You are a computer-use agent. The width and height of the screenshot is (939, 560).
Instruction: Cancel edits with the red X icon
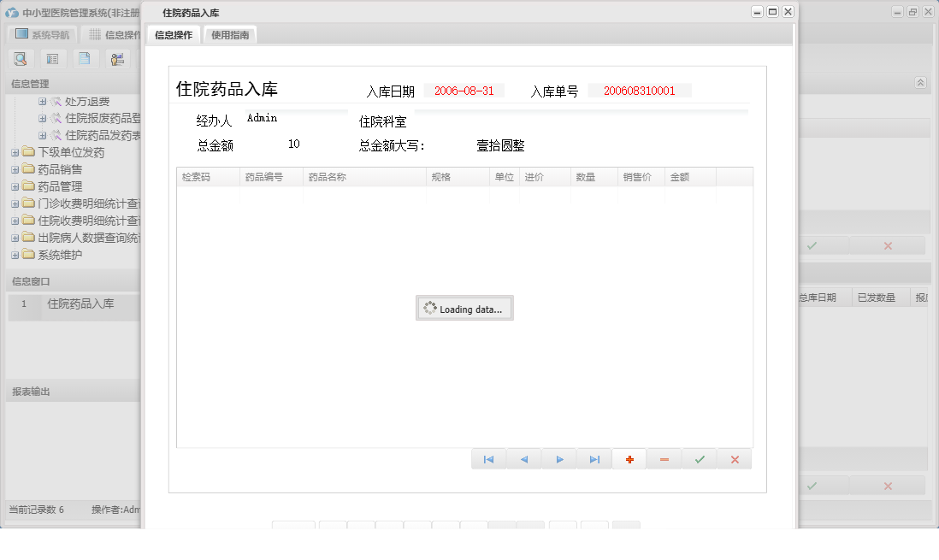click(x=733, y=459)
